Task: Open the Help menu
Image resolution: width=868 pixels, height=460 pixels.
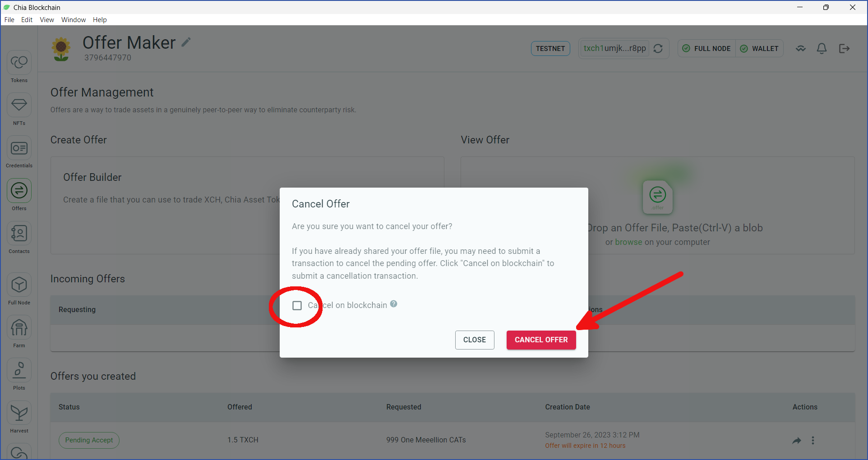Action: [x=100, y=20]
